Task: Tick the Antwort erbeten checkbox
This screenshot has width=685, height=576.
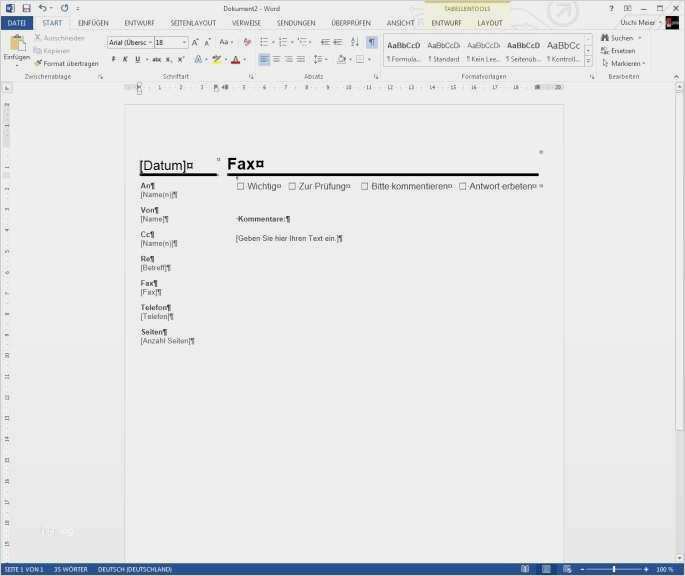Action: pos(463,186)
